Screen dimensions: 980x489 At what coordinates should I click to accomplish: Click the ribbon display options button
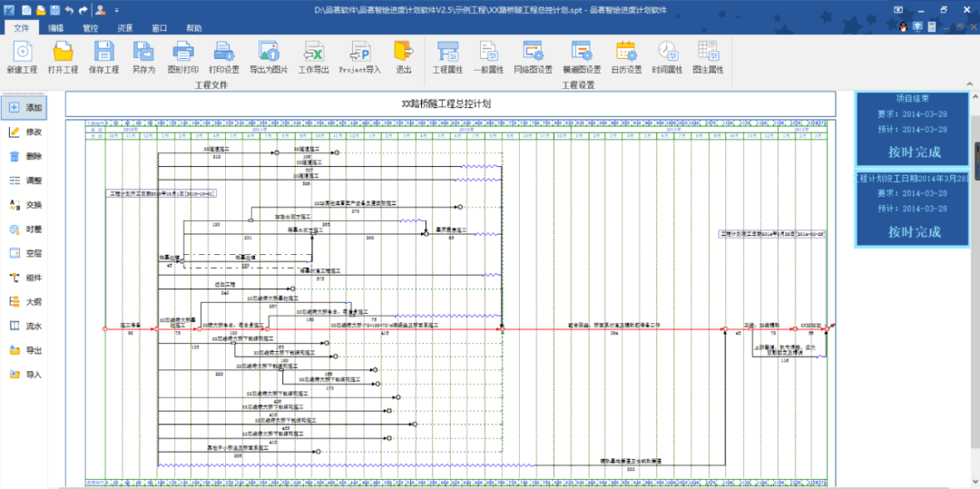pos(898,10)
